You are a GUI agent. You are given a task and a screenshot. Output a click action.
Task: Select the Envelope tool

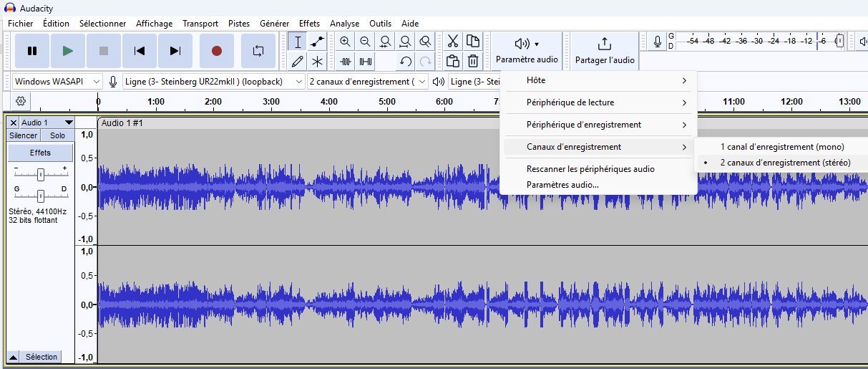(x=318, y=42)
